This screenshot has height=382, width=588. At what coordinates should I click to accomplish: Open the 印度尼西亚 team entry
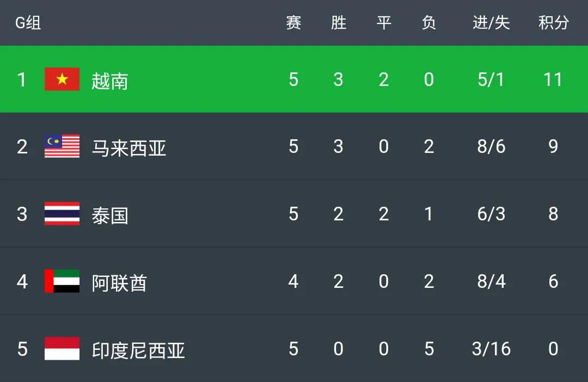pyautogui.click(x=138, y=350)
